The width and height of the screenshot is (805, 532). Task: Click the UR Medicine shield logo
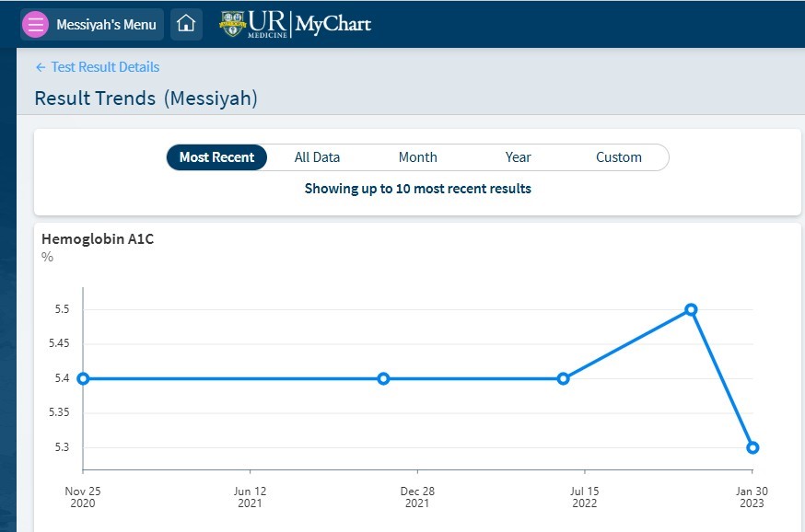[232, 24]
